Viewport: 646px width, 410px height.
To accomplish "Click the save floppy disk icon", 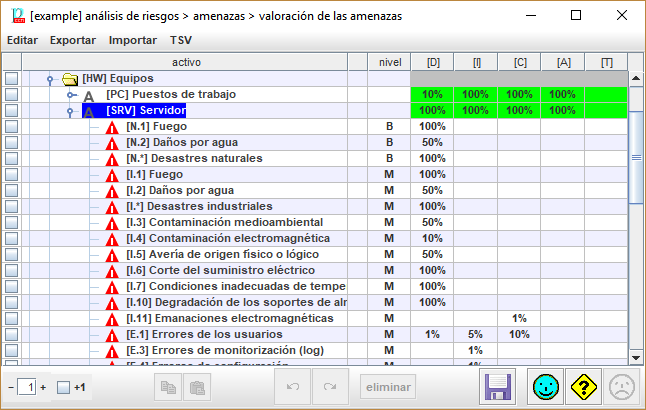I will coord(498,386).
